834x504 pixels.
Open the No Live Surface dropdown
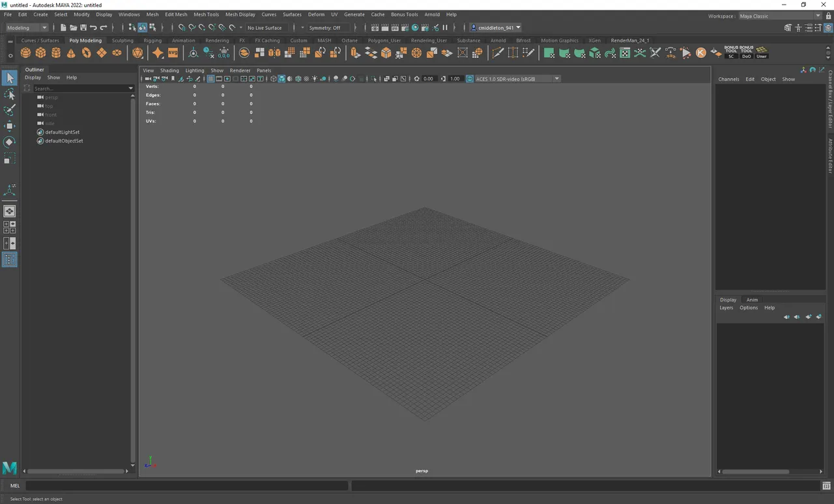pos(265,27)
